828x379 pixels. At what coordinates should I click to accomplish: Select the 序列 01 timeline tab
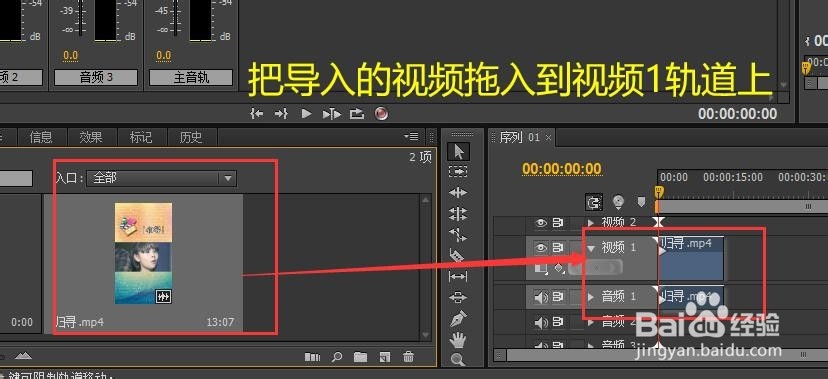[x=520, y=138]
